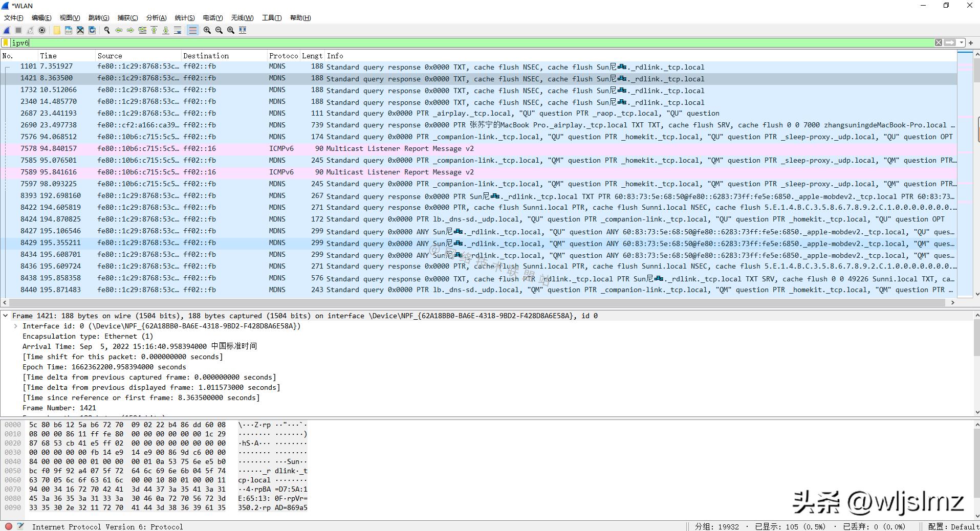Click the zoom in icon
The width and height of the screenshot is (980, 531).
click(207, 30)
